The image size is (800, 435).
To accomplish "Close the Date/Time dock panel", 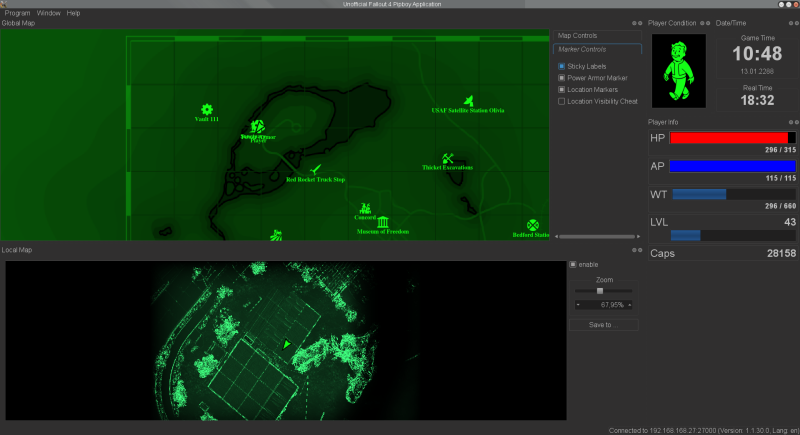I will [796, 23].
